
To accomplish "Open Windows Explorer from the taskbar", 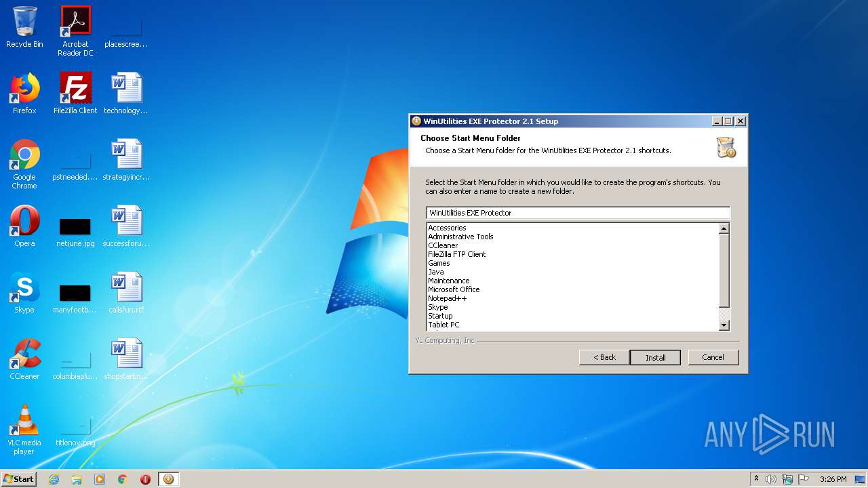I will pyautogui.click(x=77, y=479).
